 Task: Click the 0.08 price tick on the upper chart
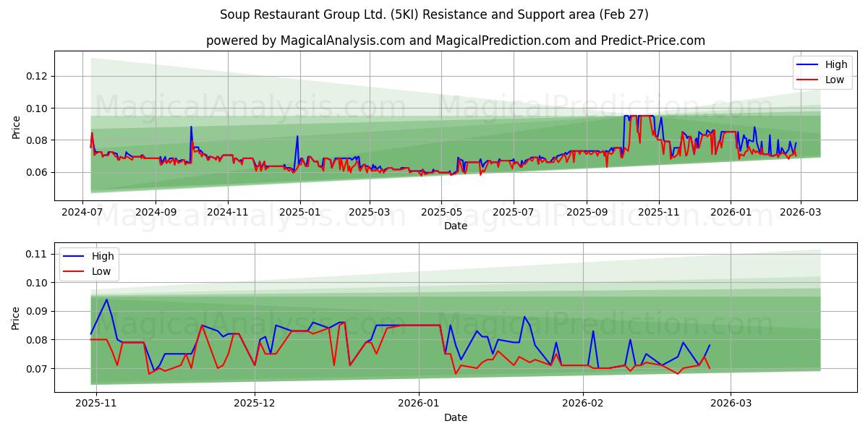click(38, 140)
